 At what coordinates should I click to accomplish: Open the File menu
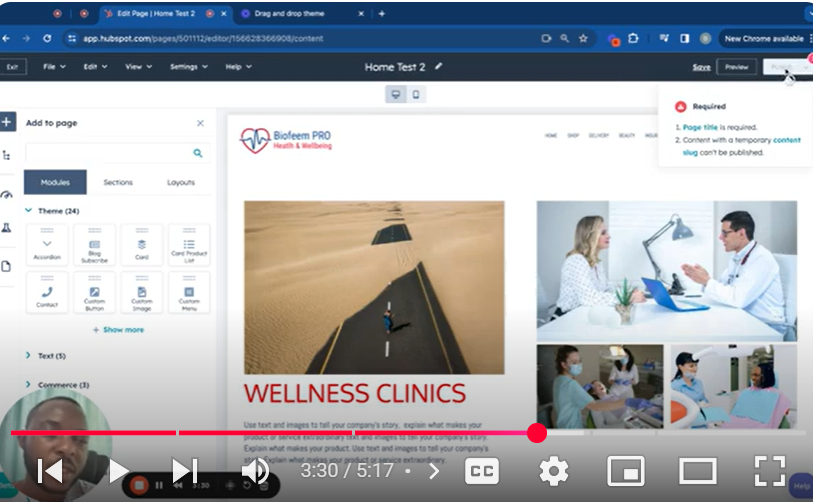54,66
